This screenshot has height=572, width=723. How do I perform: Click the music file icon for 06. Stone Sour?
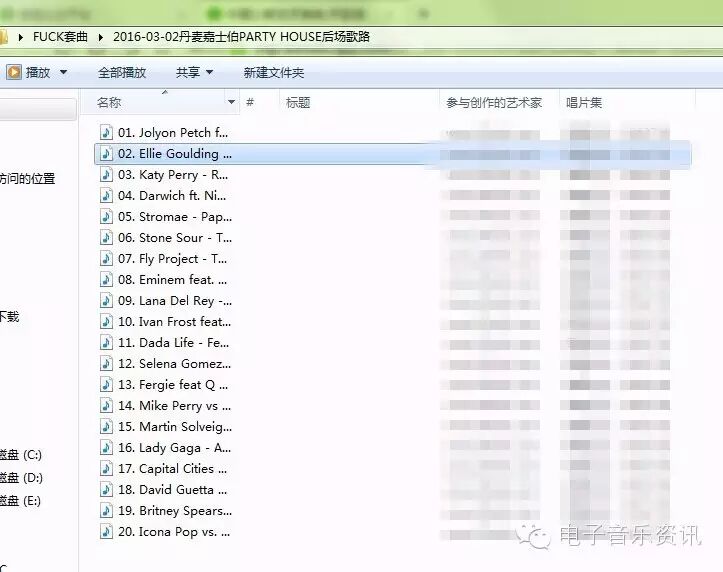(x=107, y=237)
